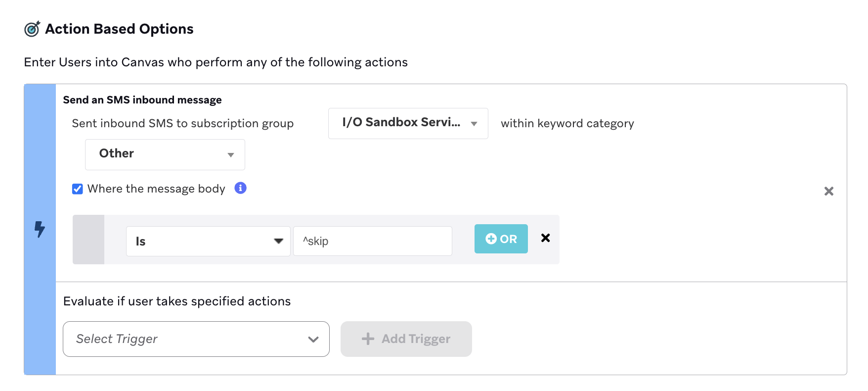
Task: Click the gray handle left of Is filter
Action: (88, 240)
